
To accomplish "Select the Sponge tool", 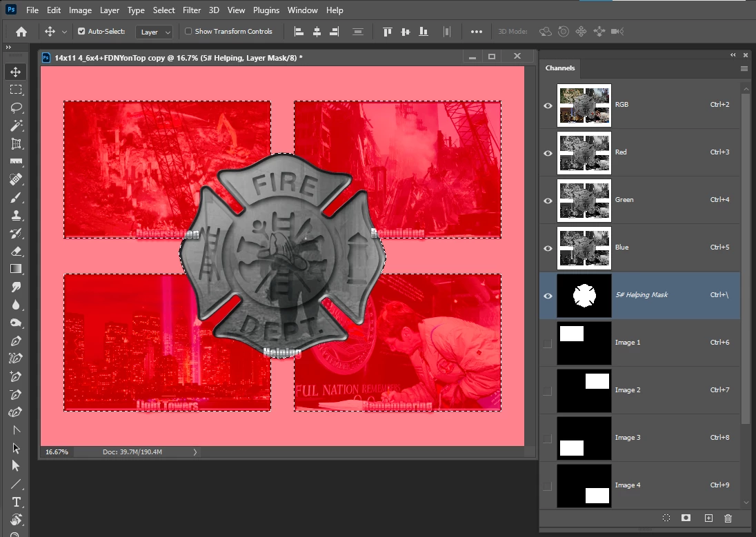I will 15,323.
